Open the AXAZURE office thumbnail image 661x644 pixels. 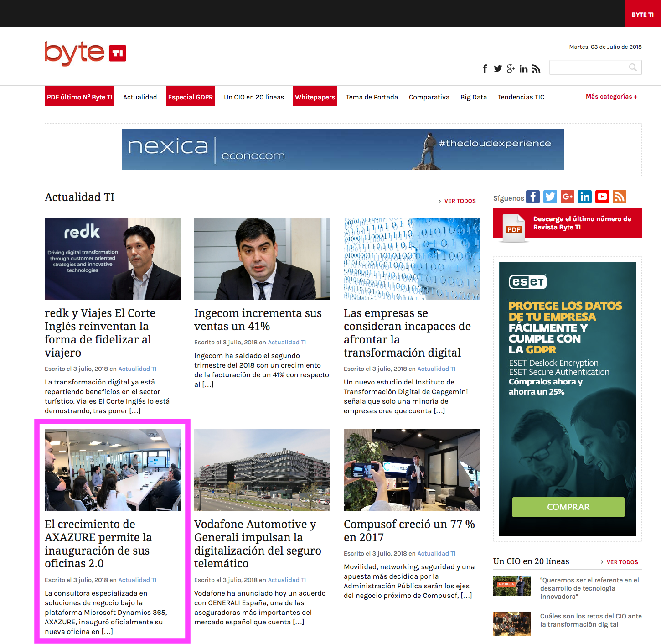pos(113,470)
